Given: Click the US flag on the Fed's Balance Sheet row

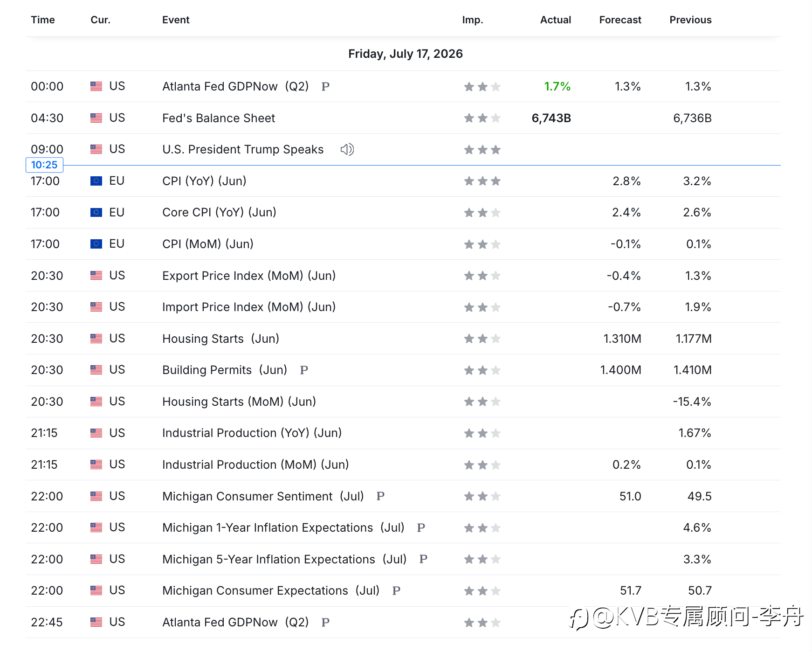Looking at the screenshot, I should [x=96, y=118].
